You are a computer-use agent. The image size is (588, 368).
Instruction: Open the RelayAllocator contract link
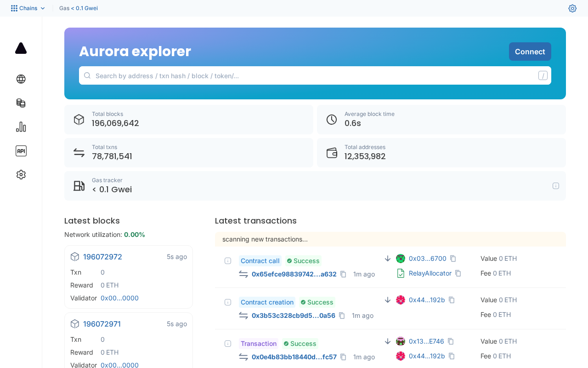430,273
